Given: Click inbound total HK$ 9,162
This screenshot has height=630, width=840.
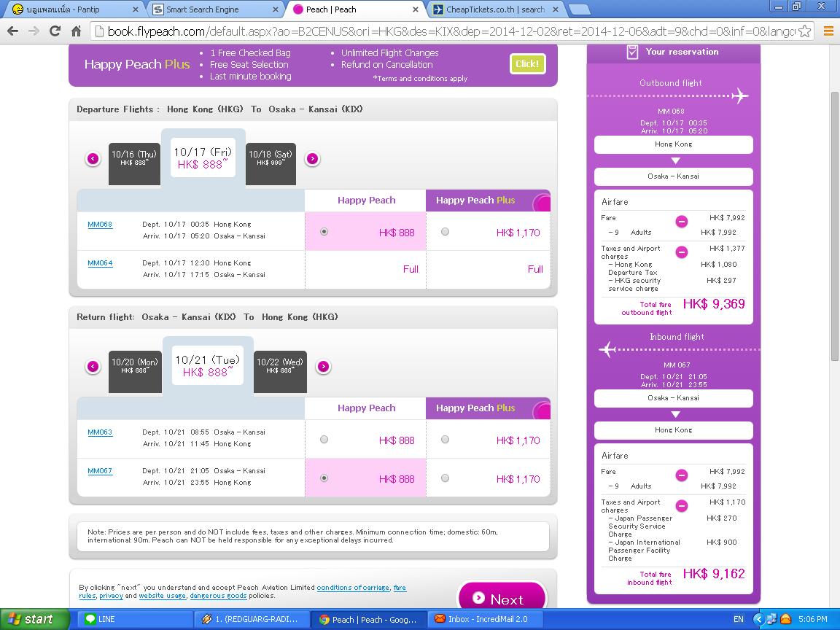Looking at the screenshot, I should [714, 575].
